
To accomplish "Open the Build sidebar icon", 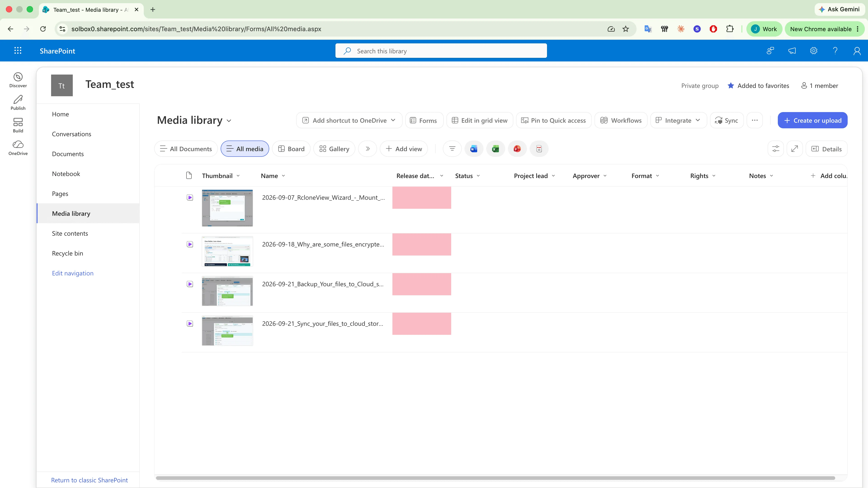I will point(18,125).
